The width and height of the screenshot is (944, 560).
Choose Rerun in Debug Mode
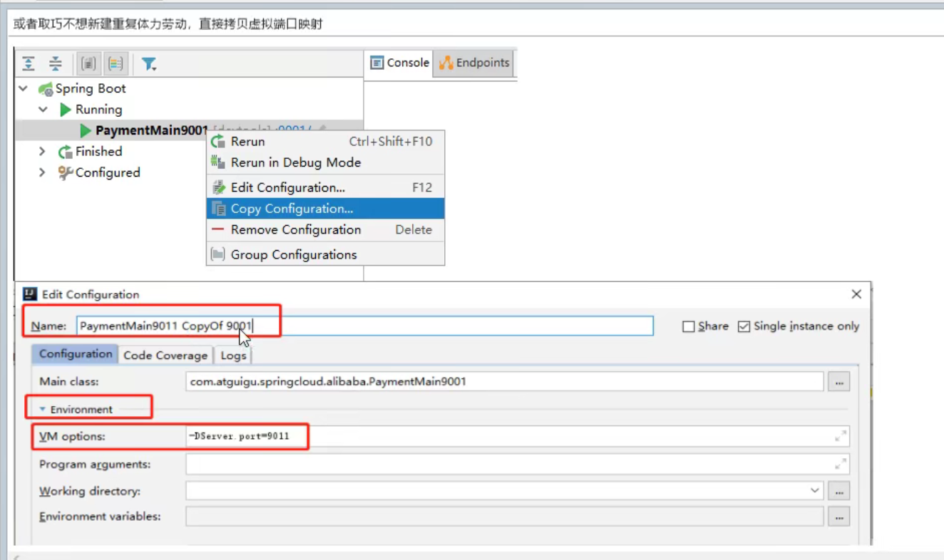tap(325, 162)
